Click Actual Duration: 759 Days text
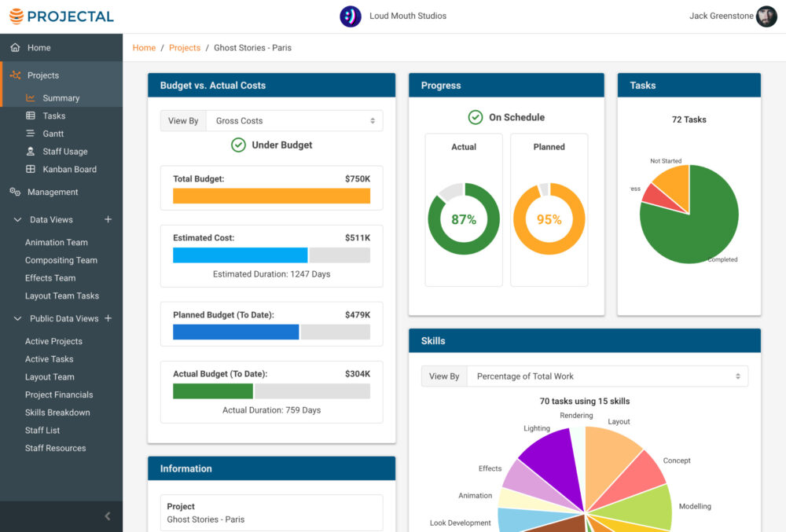This screenshot has width=786, height=532. click(x=271, y=409)
